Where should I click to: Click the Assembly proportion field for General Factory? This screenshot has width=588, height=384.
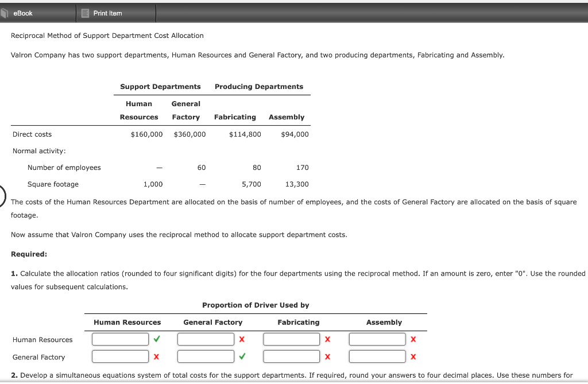point(377,356)
